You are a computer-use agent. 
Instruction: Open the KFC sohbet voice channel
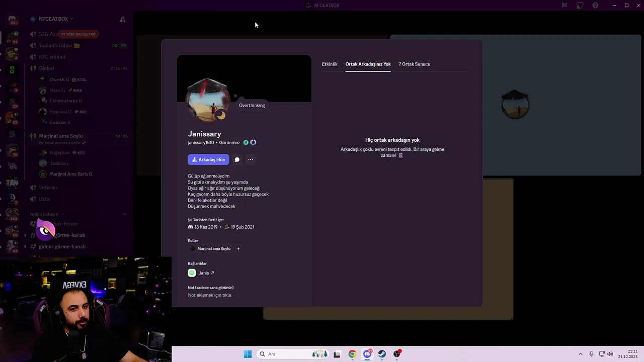pos(78,57)
